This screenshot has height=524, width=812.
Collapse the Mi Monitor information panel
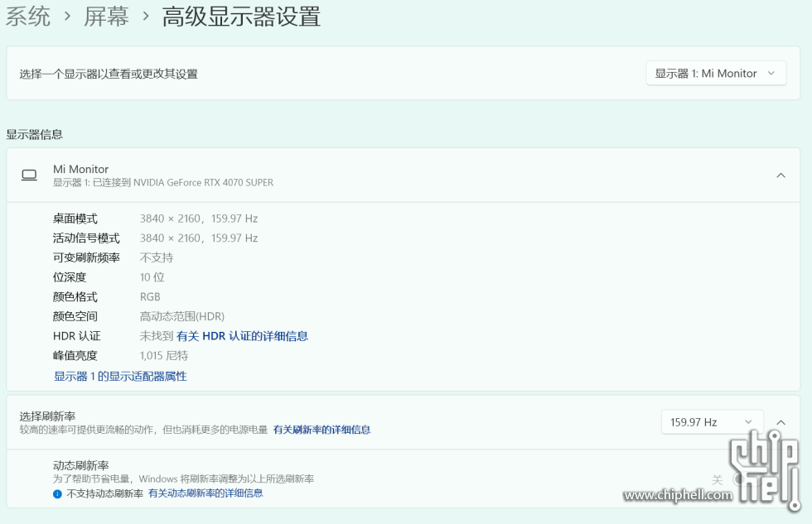781,175
